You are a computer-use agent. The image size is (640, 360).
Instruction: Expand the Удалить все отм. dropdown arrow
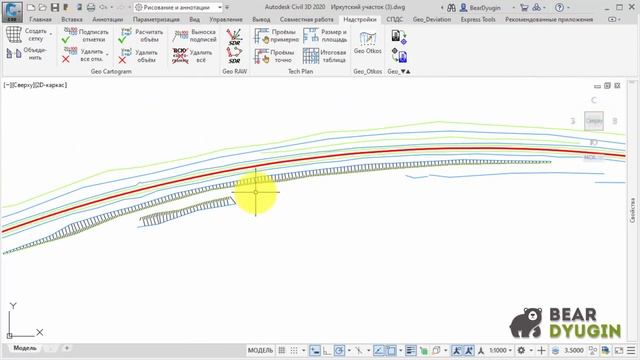click(x=107, y=55)
